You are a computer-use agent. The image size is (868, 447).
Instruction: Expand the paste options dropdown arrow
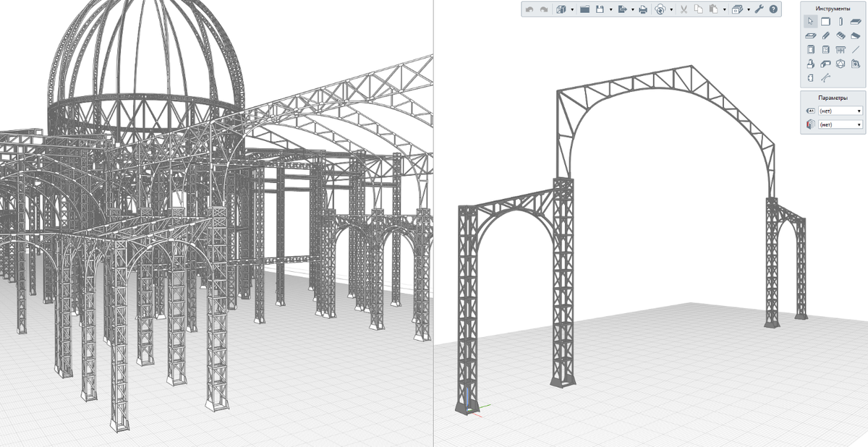pyautogui.click(x=724, y=9)
